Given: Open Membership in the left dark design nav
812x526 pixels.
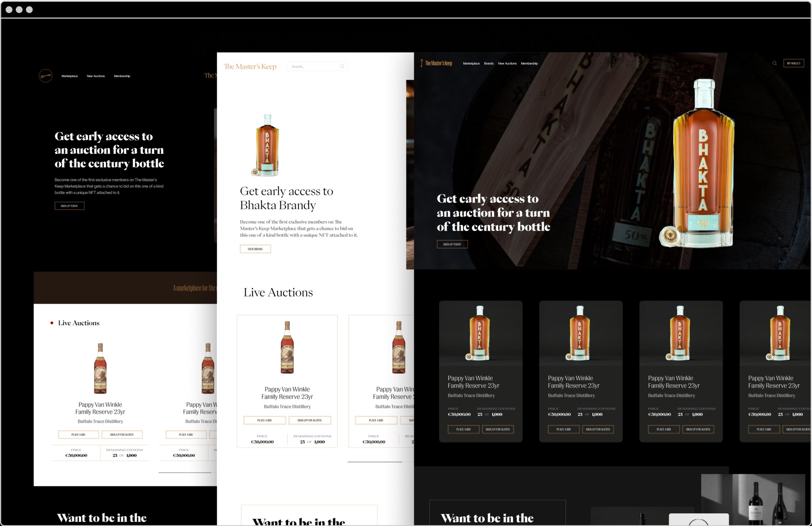Looking at the screenshot, I should point(122,76).
